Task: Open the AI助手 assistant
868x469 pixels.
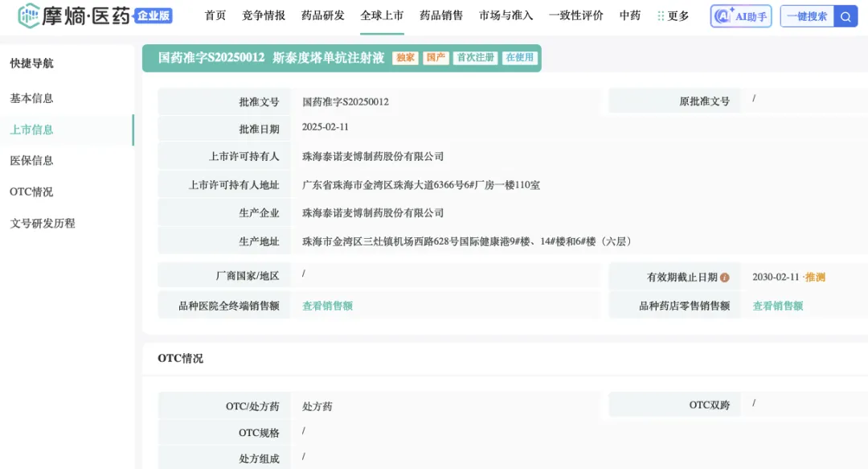Action: click(x=740, y=16)
